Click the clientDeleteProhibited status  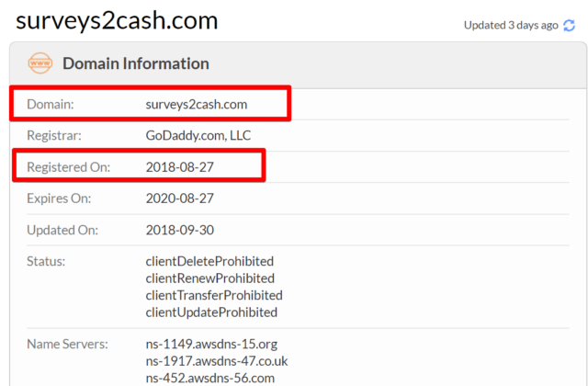pyautogui.click(x=209, y=261)
